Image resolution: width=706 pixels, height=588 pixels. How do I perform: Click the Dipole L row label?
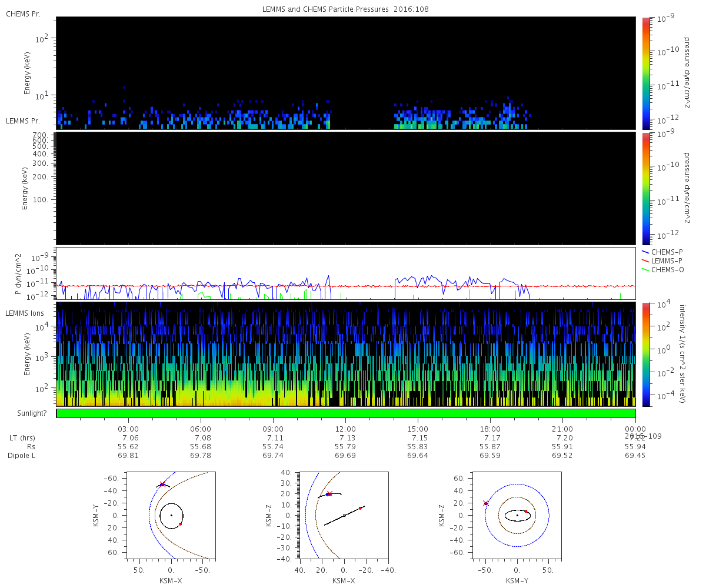tap(24, 456)
